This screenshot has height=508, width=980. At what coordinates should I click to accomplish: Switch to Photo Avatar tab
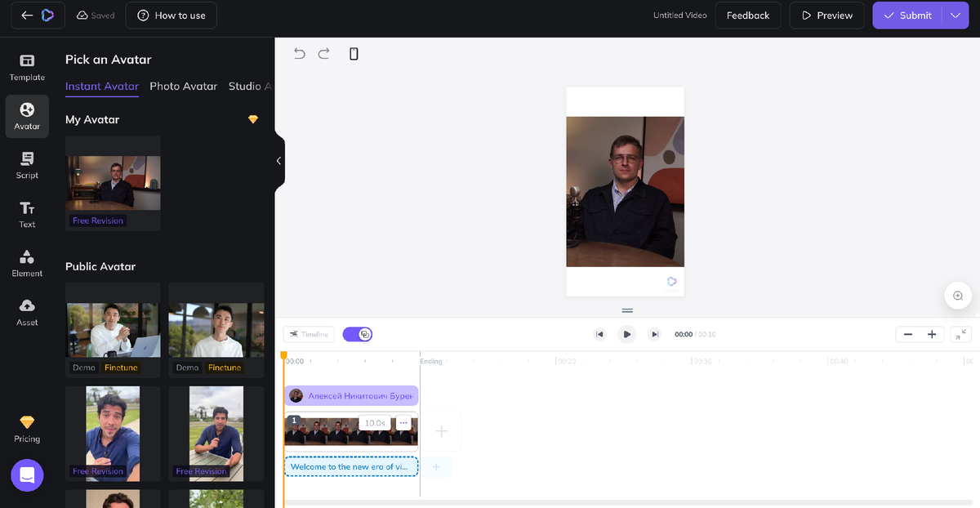[x=184, y=86]
